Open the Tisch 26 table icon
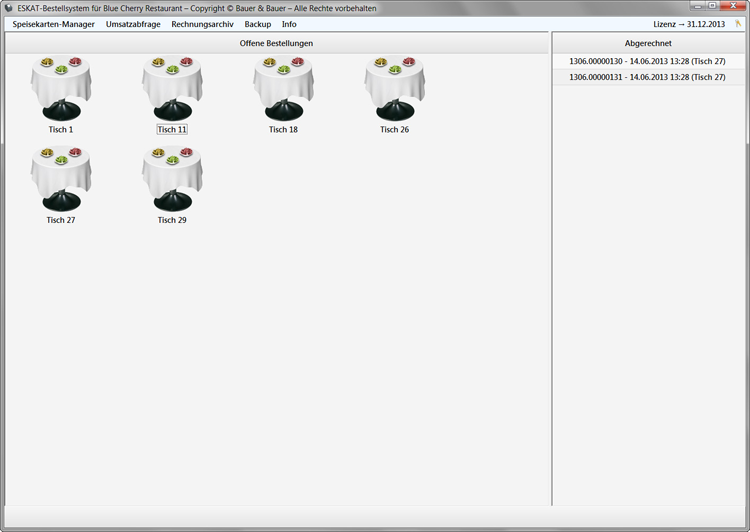 pos(395,89)
